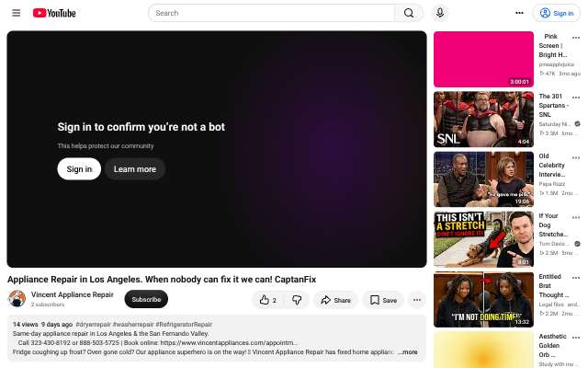588x368 pixels.
Task: Click Old Celebrity Interview title text
Action: pyautogui.click(x=552, y=166)
